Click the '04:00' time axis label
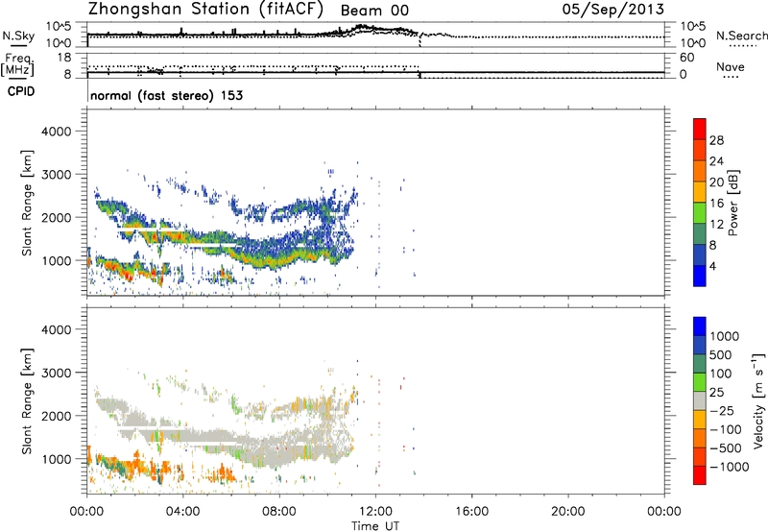 pyautogui.click(x=182, y=512)
